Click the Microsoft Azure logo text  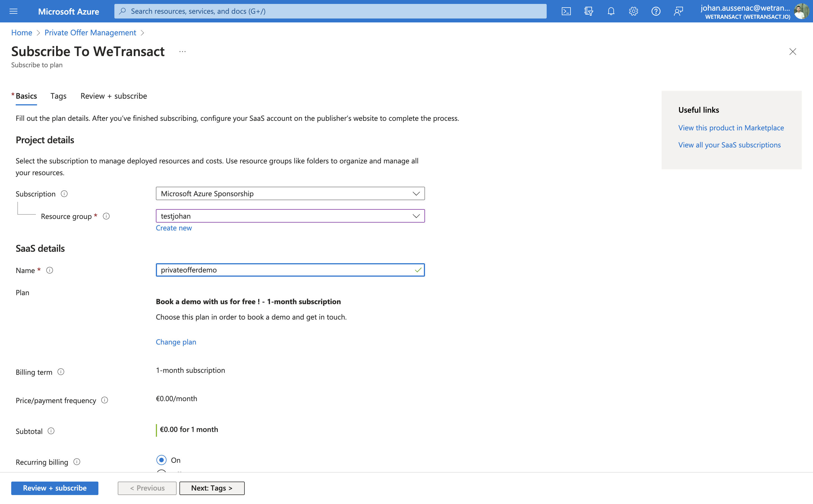point(68,11)
